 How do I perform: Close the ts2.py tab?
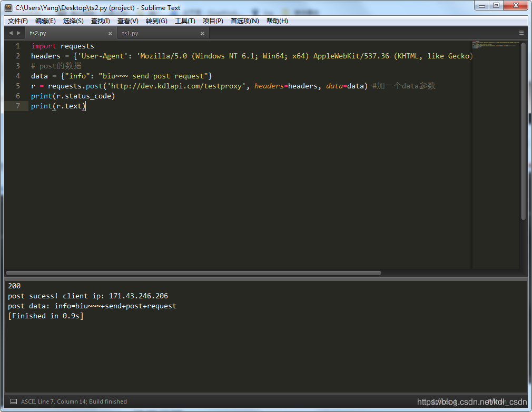point(110,34)
